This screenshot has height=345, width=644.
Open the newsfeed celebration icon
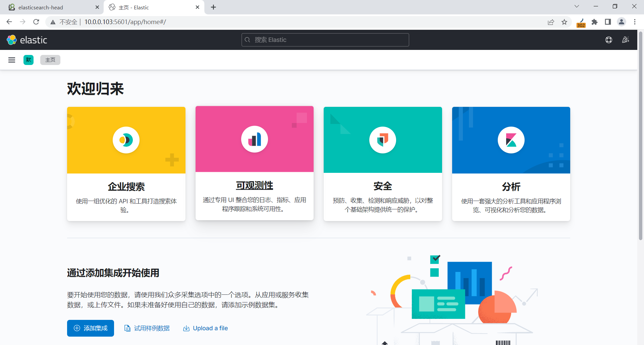coord(626,40)
